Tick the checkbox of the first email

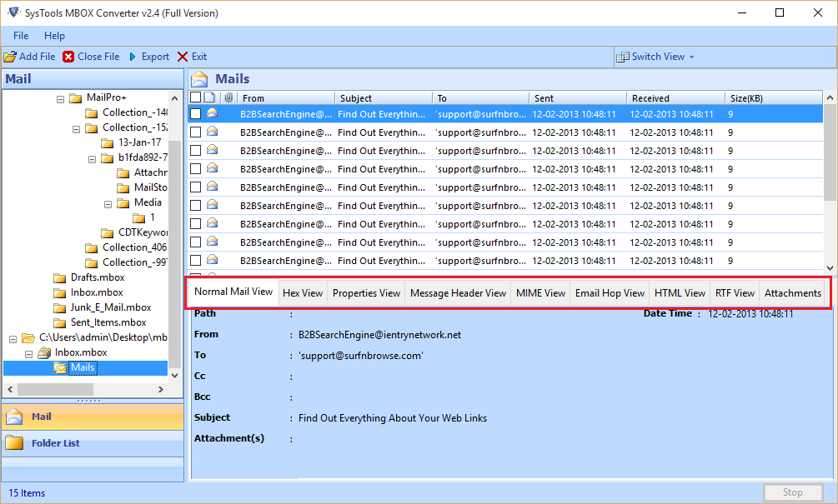coord(195,113)
